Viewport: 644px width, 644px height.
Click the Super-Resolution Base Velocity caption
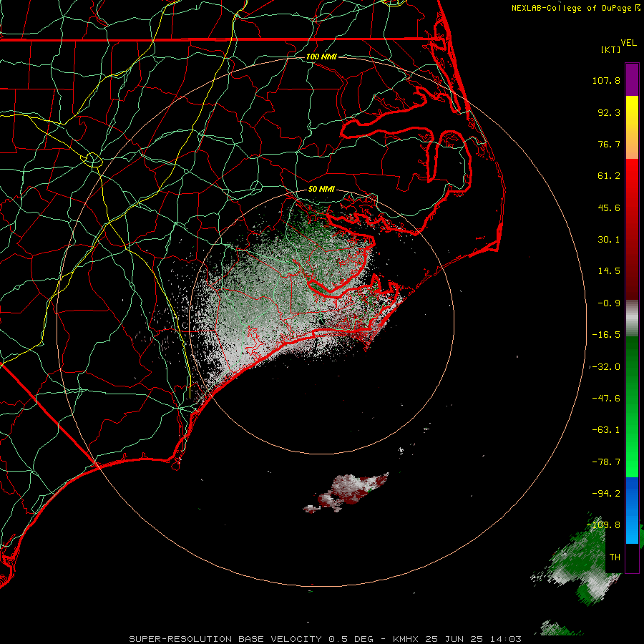[x=326, y=639]
